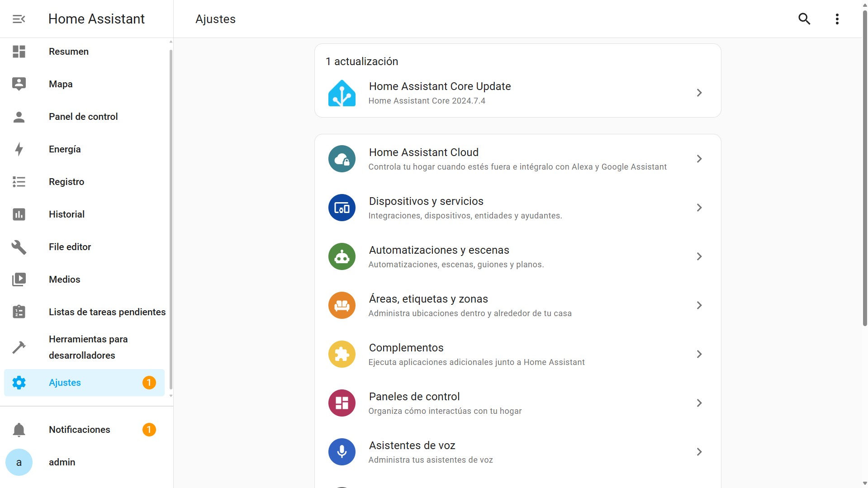The image size is (868, 488).
Task: Click the Automatizaciones y escenas robot icon
Action: click(x=342, y=256)
